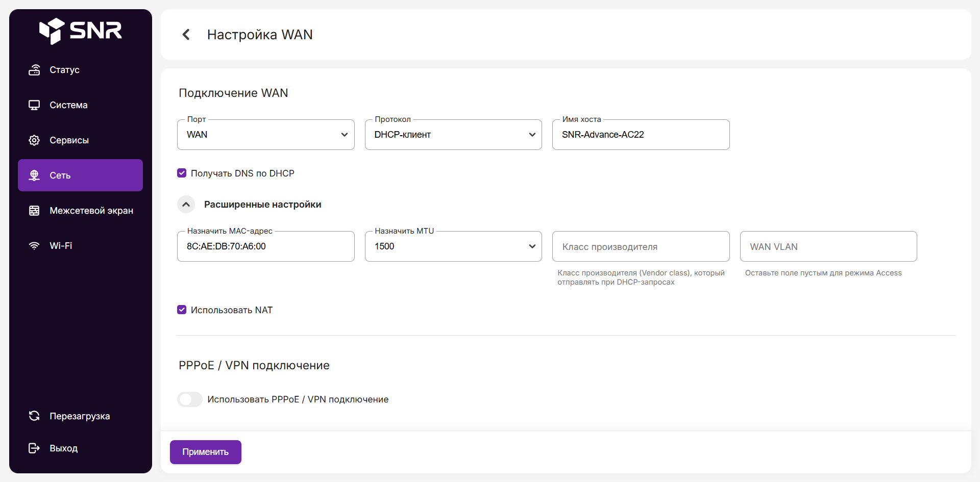
Task: Click the router Status icon
Action: point(34,70)
